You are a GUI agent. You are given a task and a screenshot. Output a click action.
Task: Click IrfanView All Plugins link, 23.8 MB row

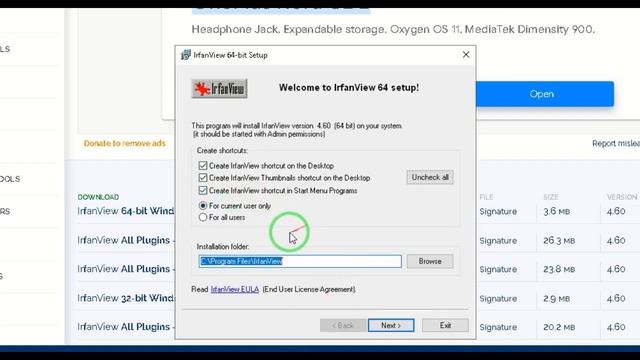126,269
